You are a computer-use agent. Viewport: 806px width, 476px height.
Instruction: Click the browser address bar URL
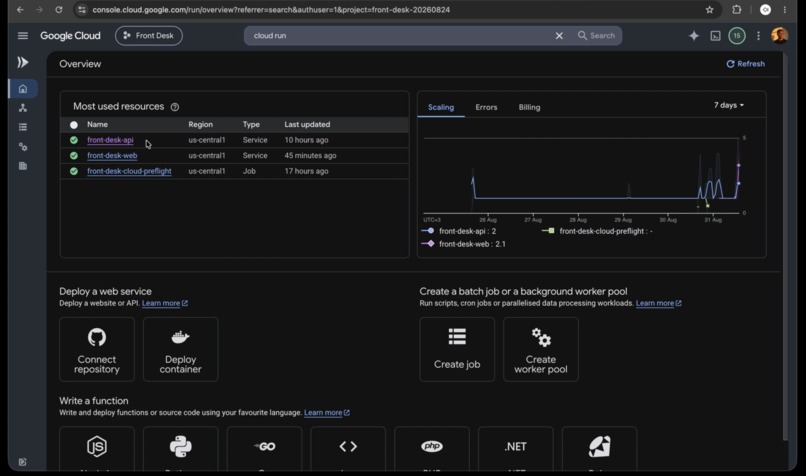pos(271,10)
